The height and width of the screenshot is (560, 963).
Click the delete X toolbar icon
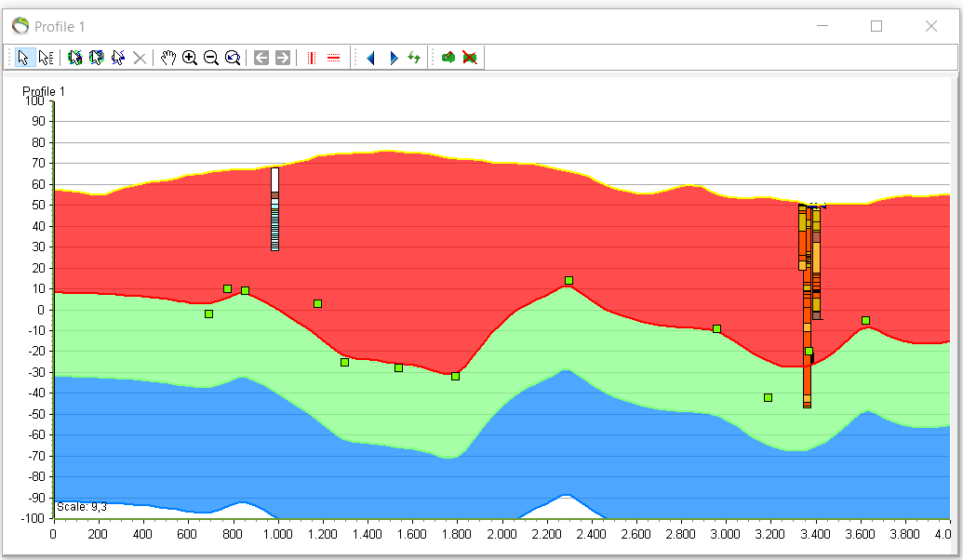(140, 58)
